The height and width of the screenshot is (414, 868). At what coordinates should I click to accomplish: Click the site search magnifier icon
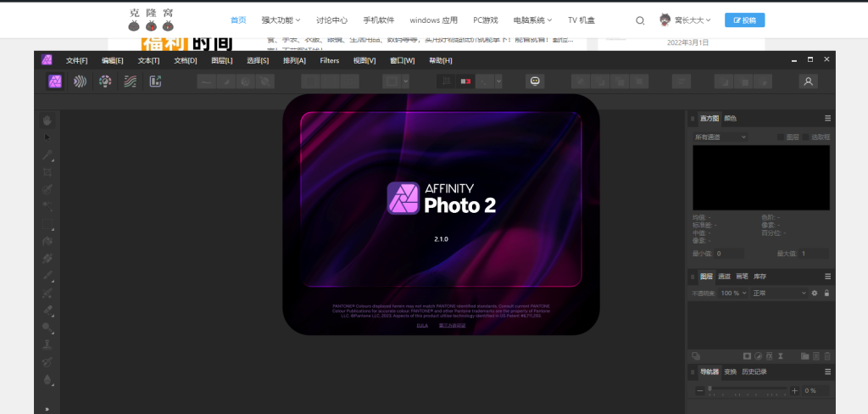pyautogui.click(x=640, y=20)
